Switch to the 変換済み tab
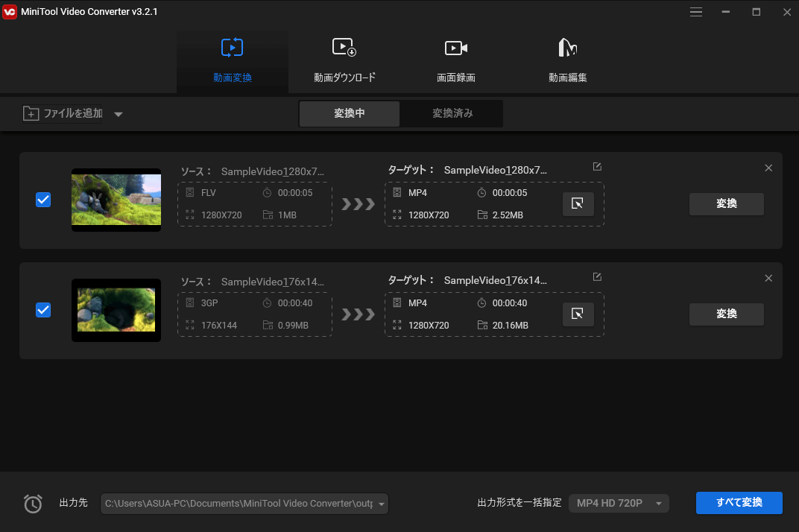The width and height of the screenshot is (799, 532). pyautogui.click(x=451, y=113)
